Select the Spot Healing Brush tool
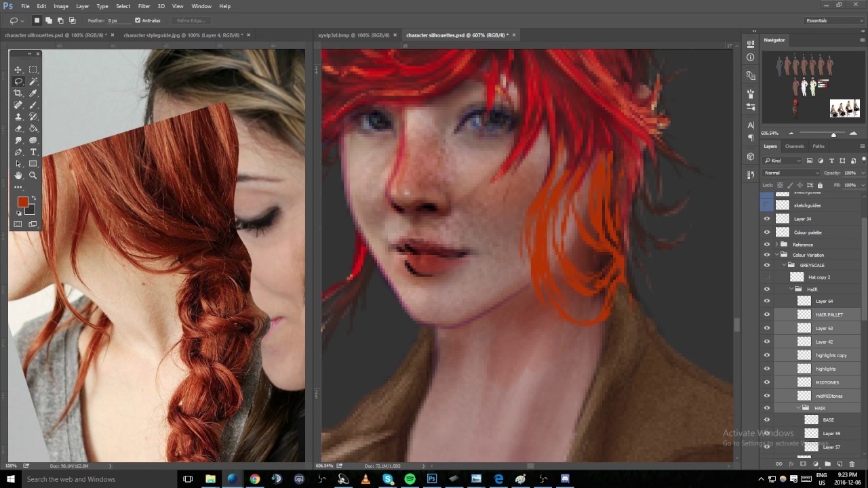Image resolution: width=868 pixels, height=488 pixels. pos(18,105)
